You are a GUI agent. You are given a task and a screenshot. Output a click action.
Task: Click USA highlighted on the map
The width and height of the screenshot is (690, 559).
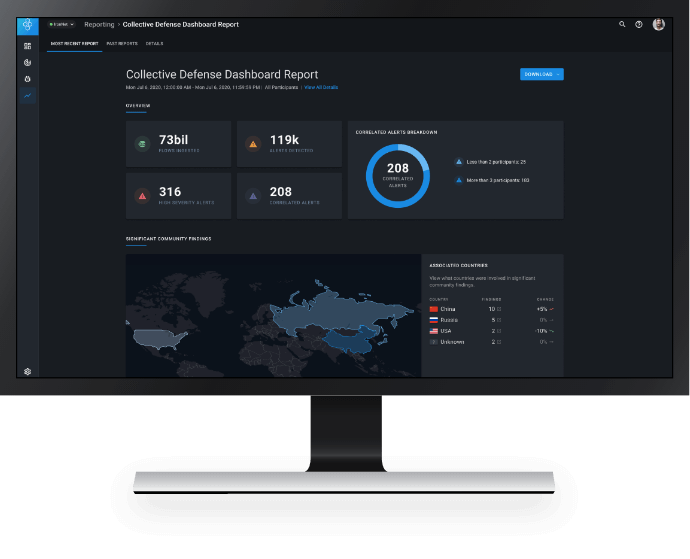(159, 338)
